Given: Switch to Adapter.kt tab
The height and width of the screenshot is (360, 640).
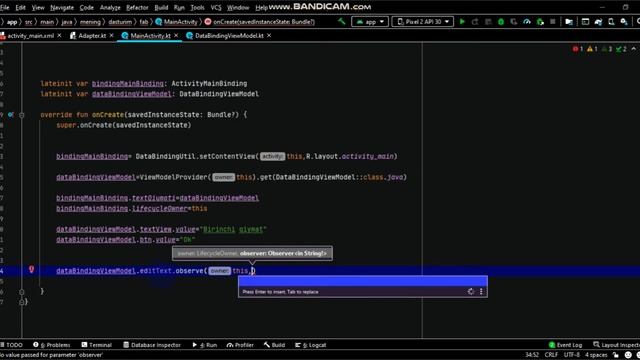Looking at the screenshot, I should click(x=92, y=36).
